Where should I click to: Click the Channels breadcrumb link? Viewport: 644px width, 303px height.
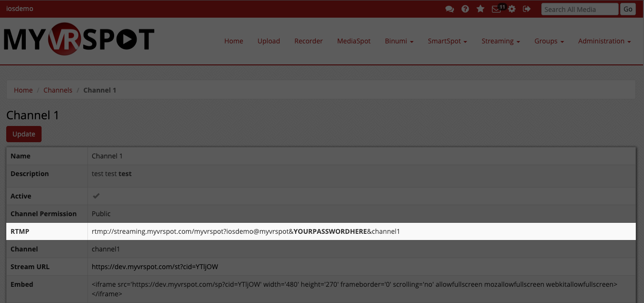click(58, 90)
